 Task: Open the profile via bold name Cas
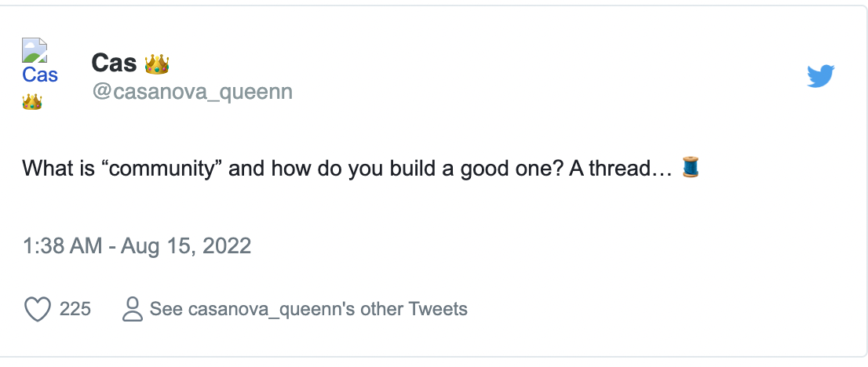(x=114, y=63)
